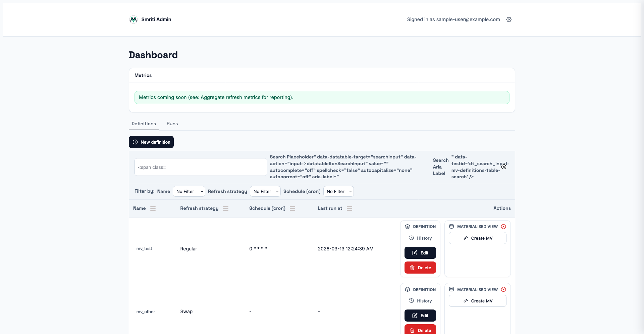Focus the definitions table search field

pos(201,167)
